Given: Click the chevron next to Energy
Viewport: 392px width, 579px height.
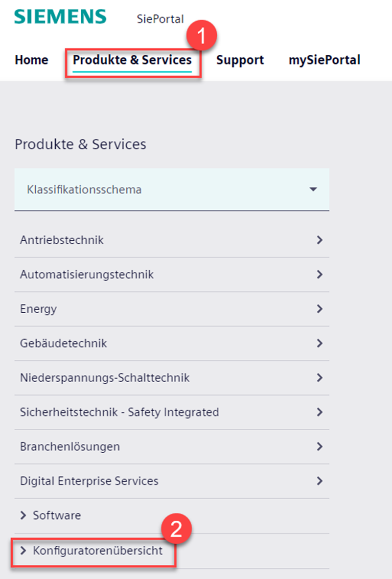Looking at the screenshot, I should click(320, 309).
